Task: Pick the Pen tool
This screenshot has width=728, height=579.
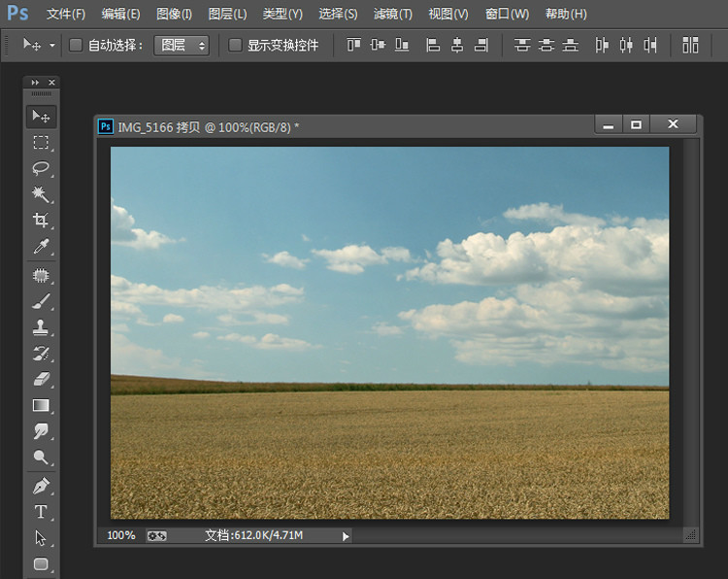Action: [41, 486]
